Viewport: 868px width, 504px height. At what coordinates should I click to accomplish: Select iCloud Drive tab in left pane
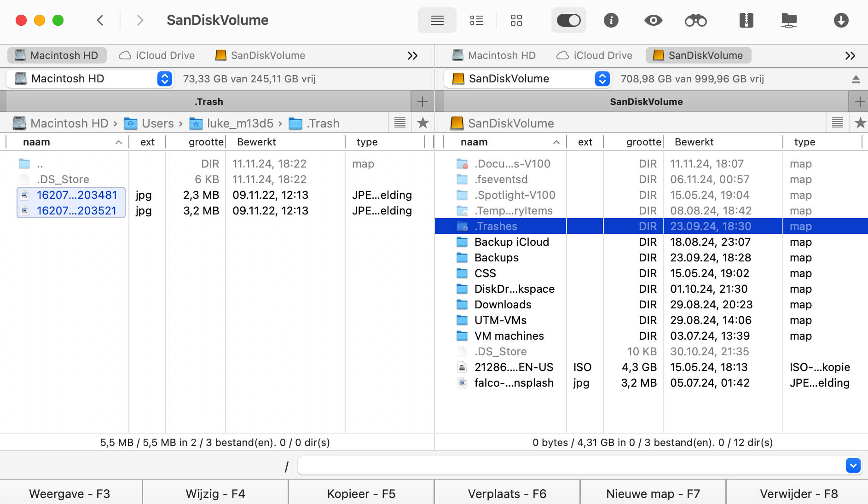[x=157, y=55]
